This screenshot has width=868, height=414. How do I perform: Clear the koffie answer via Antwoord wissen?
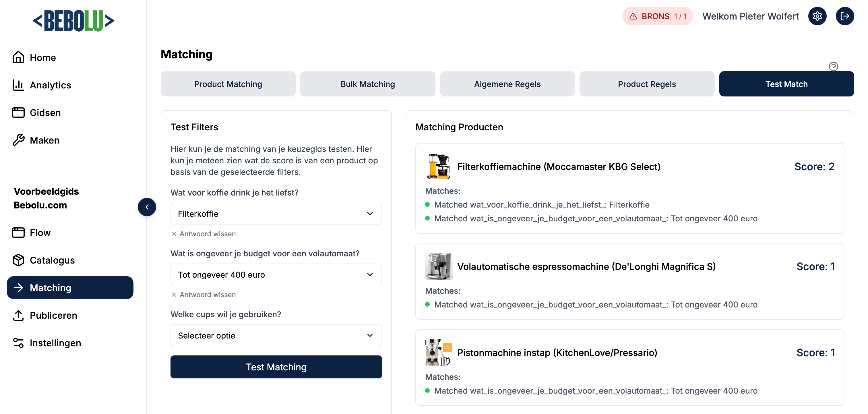pyautogui.click(x=204, y=234)
